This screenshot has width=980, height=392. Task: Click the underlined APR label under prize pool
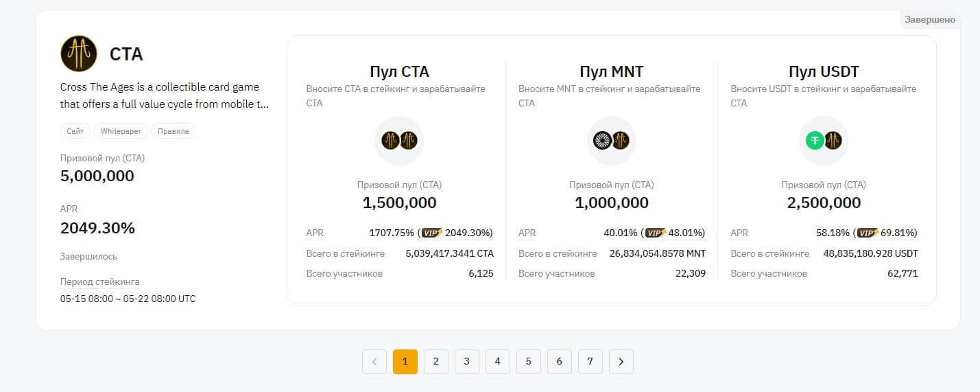(x=69, y=209)
